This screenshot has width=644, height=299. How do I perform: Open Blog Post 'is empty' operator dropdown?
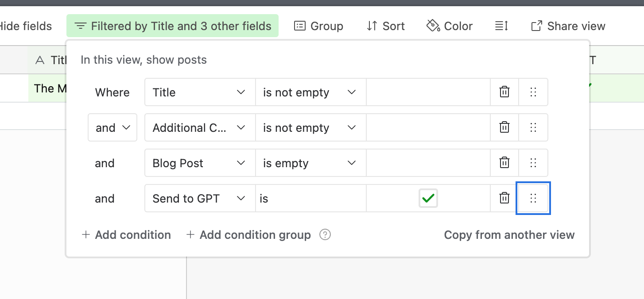coord(310,163)
